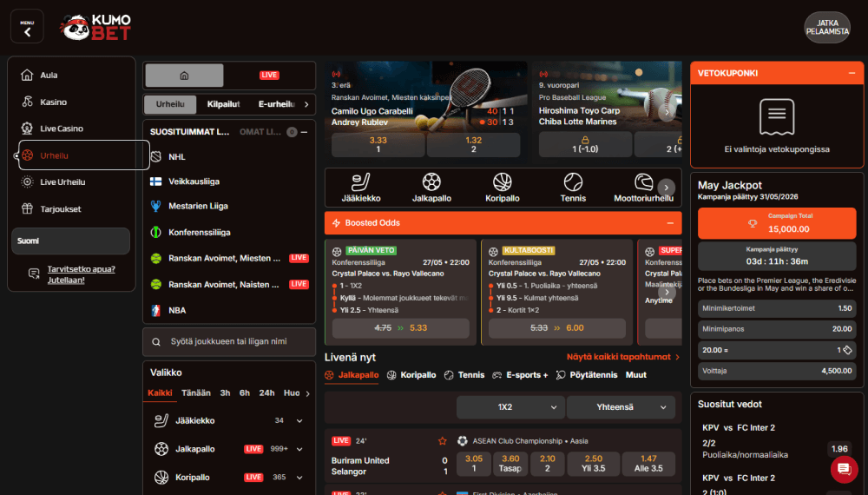Viewport: 868px width, 495px height.
Task: Open the live chat bubble
Action: point(845,469)
